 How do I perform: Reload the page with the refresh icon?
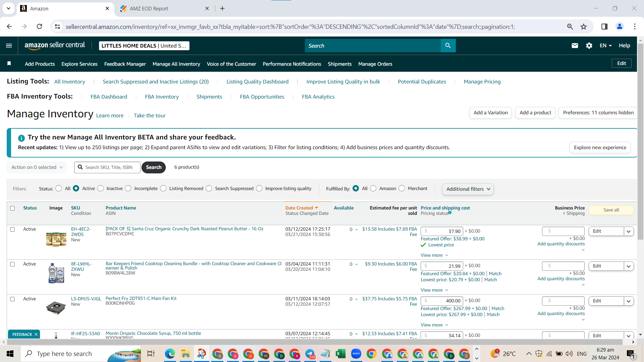pyautogui.click(x=39, y=26)
